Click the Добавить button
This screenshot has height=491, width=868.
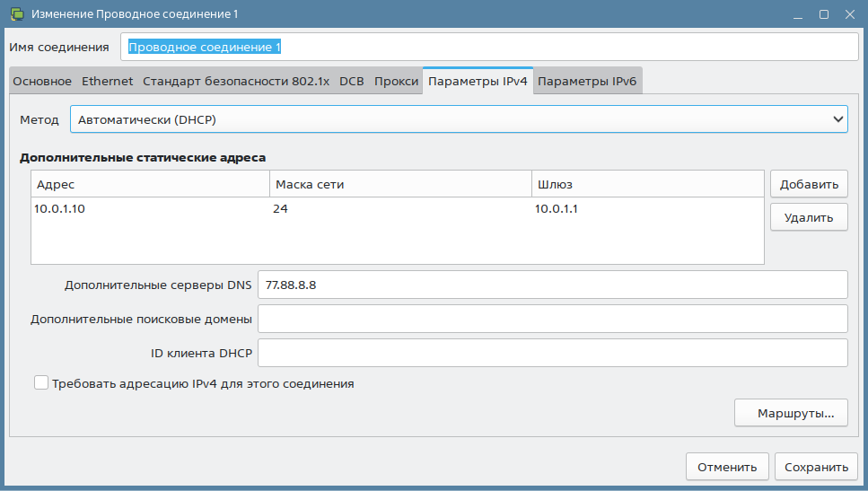[808, 184]
